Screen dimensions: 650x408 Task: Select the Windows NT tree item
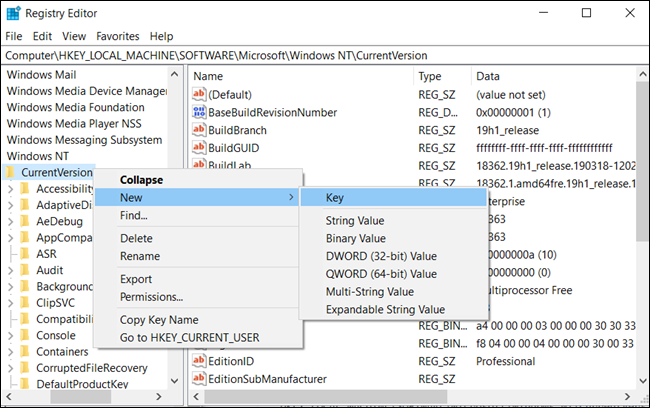38,156
